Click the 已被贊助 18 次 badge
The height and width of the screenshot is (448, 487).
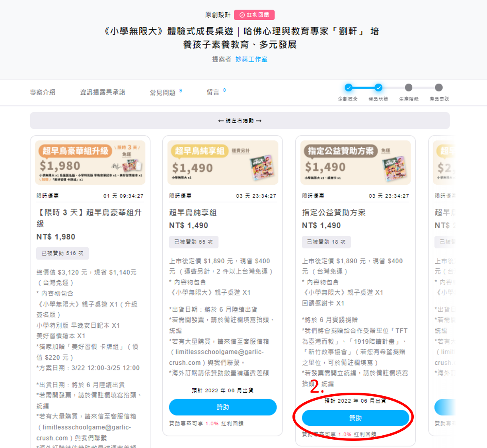[x=326, y=242]
